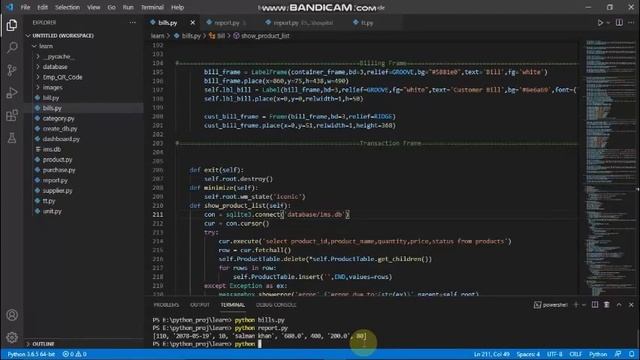Click Python 3.6.5 64-bit interpreter selector
This screenshot has width=640, height=360.
pos(31,354)
